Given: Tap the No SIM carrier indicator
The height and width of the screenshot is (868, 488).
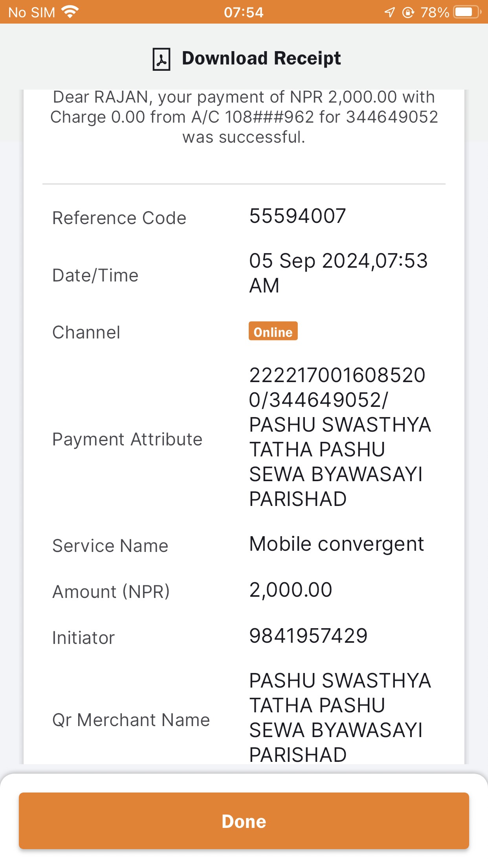Looking at the screenshot, I should point(31,12).
